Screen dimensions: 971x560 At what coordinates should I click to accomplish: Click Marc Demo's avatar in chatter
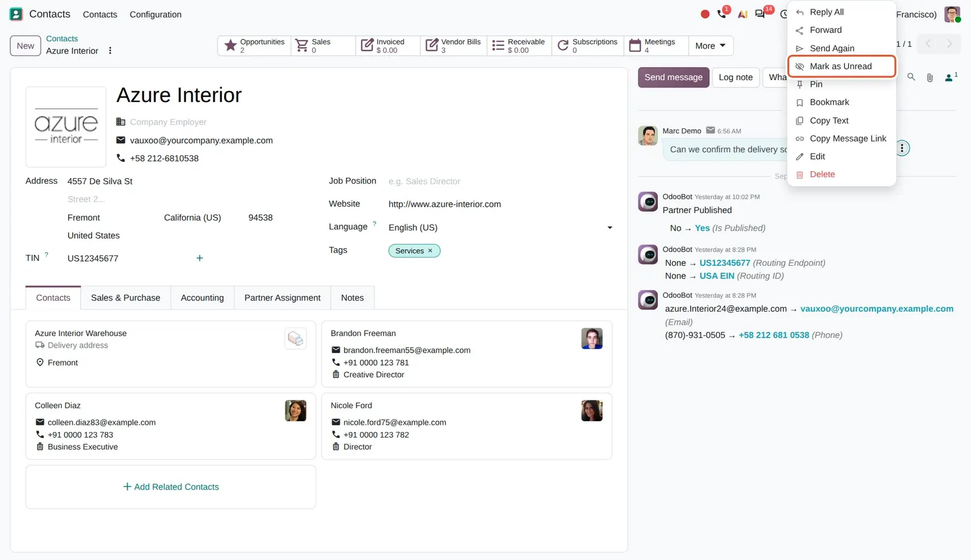coord(648,136)
